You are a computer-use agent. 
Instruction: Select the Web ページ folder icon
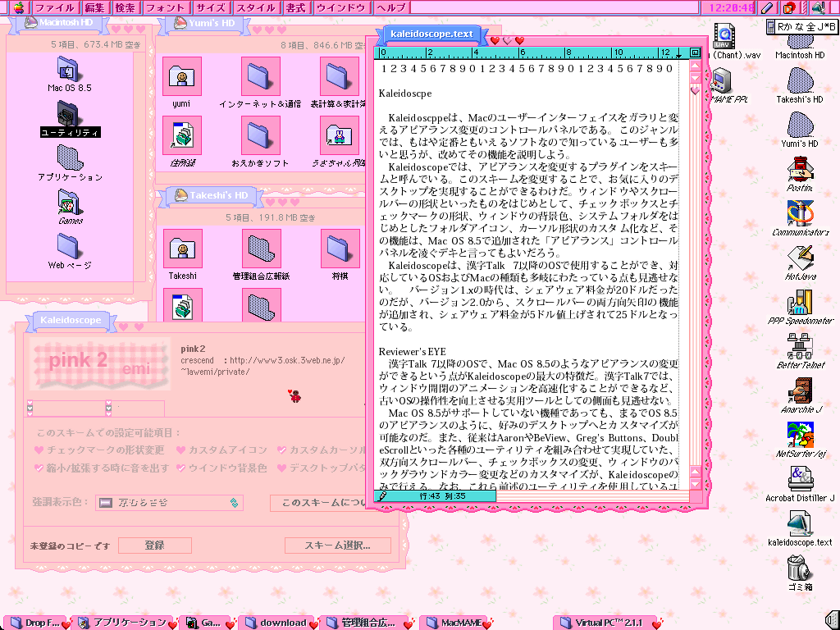(x=68, y=246)
